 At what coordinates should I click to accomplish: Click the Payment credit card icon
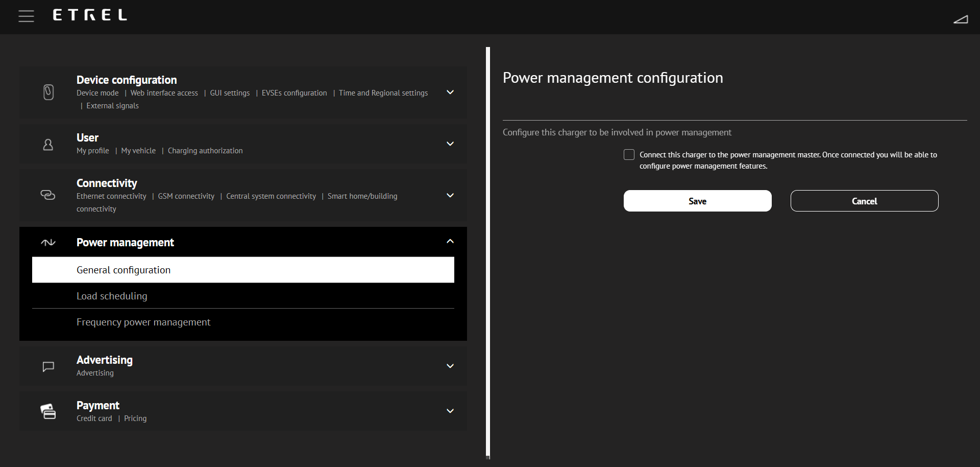point(48,411)
